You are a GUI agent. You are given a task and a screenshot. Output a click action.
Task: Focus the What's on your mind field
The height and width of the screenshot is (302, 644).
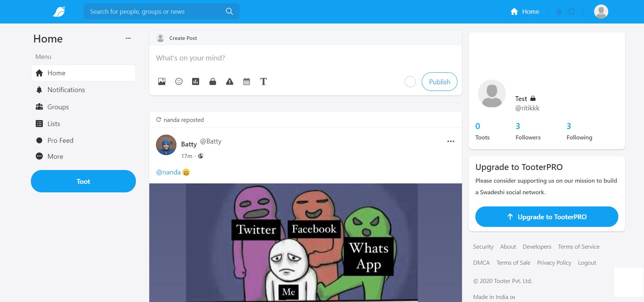click(x=305, y=58)
